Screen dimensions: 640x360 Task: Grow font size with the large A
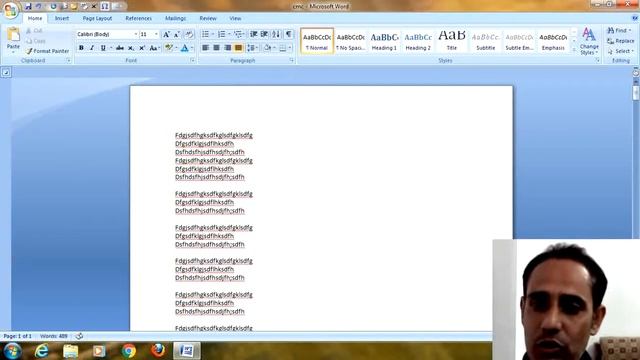(166, 34)
